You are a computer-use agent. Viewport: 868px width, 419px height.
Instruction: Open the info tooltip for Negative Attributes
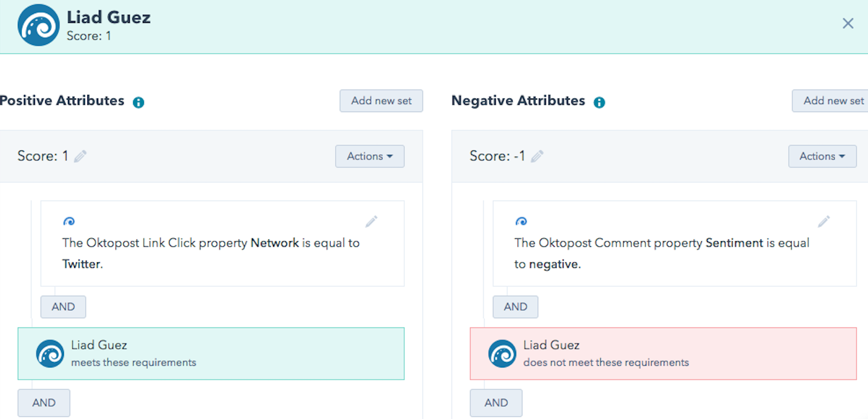pyautogui.click(x=598, y=102)
